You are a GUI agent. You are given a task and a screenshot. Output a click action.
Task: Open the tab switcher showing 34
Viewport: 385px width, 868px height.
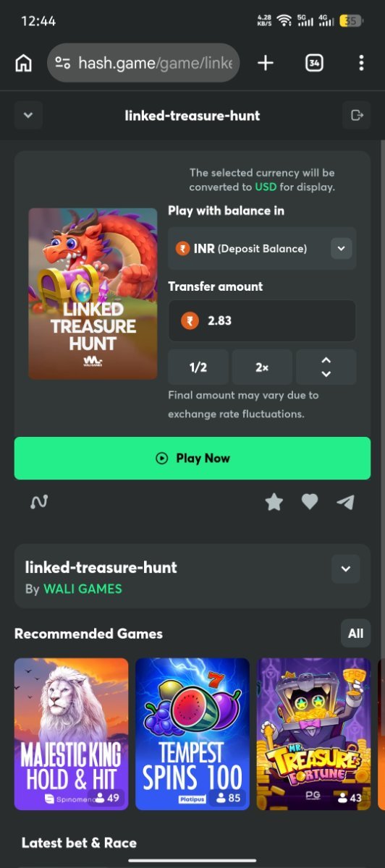314,63
